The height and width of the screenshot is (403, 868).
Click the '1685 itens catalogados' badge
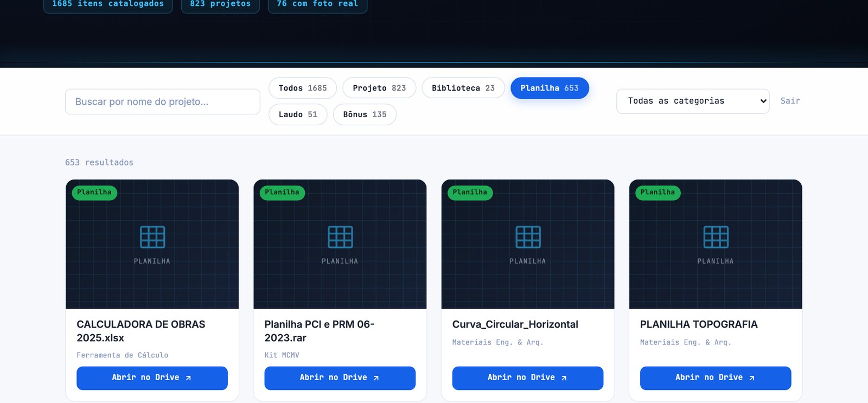coord(108,4)
